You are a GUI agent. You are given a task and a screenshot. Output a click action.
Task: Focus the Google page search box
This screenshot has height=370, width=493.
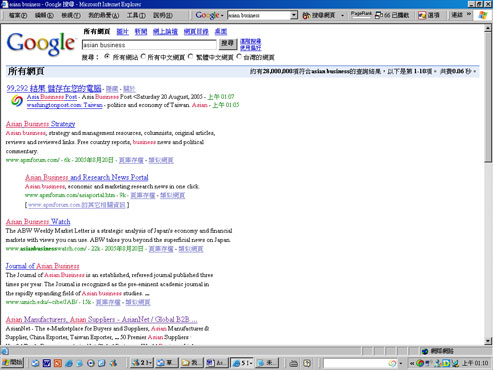149,45
